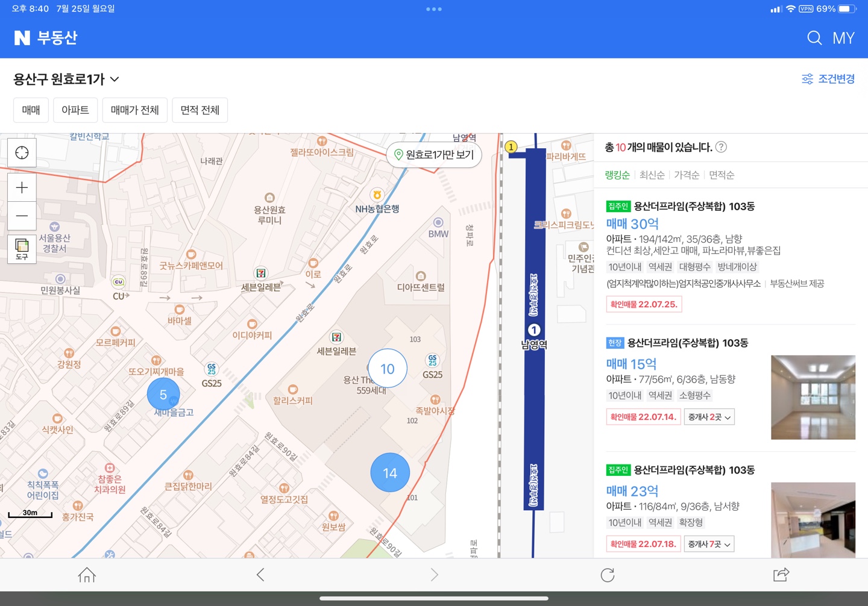Select the cluster marker showing 14

390,473
